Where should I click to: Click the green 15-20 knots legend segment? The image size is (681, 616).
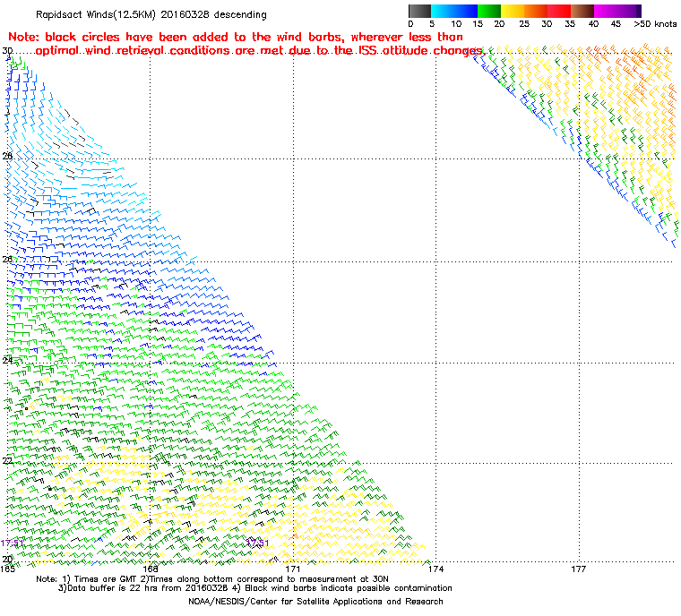point(489,11)
